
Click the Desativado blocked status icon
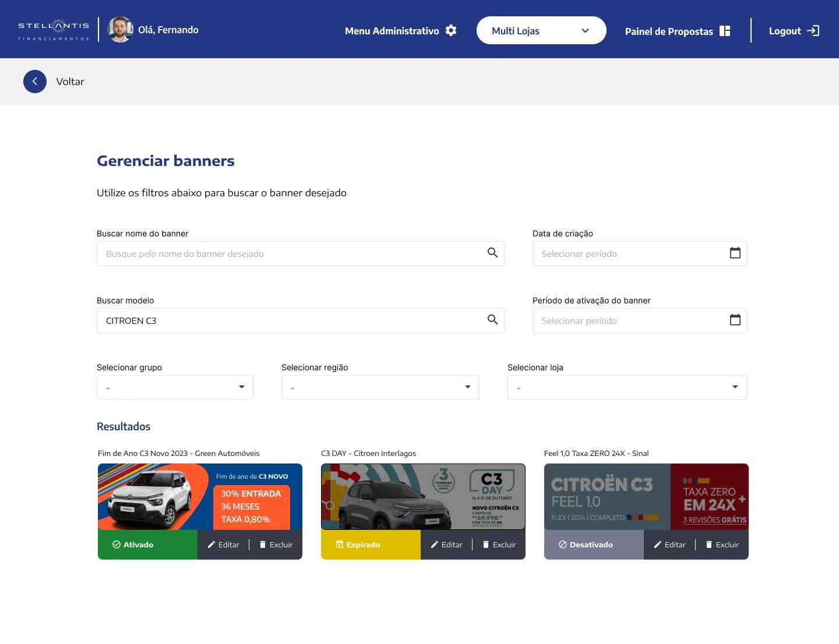[x=563, y=544]
